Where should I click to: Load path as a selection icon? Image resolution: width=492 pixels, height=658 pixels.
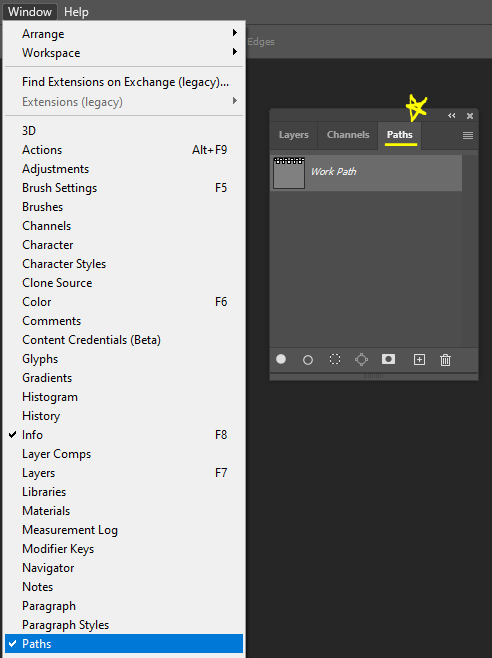tap(335, 359)
